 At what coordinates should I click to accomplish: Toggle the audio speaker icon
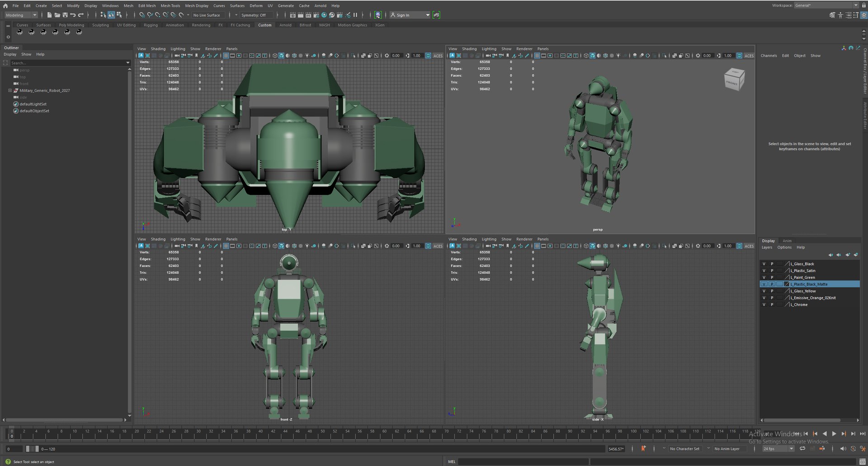pos(843,448)
